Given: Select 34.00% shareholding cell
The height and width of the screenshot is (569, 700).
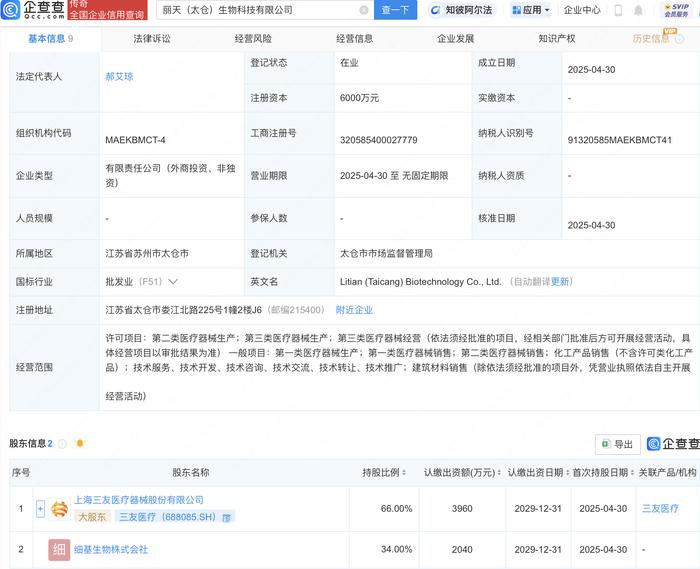Looking at the screenshot, I should [x=396, y=549].
